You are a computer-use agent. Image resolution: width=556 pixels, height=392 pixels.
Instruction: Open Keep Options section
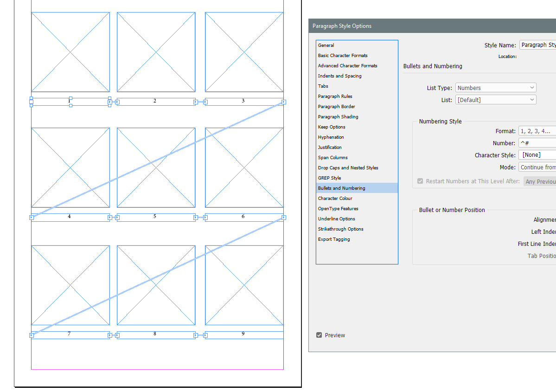[x=357, y=127]
